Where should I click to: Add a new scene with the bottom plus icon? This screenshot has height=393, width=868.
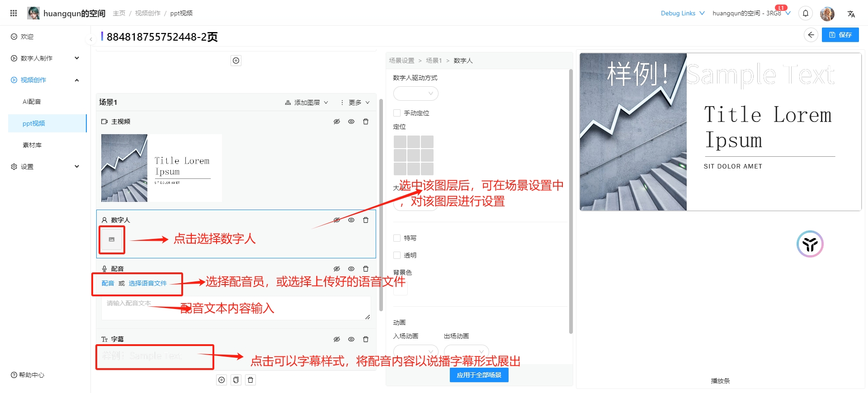222,380
